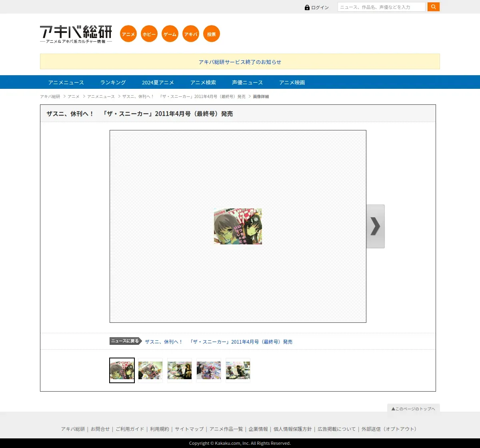Click the ザスニ article breadcrumb link

coord(184,96)
